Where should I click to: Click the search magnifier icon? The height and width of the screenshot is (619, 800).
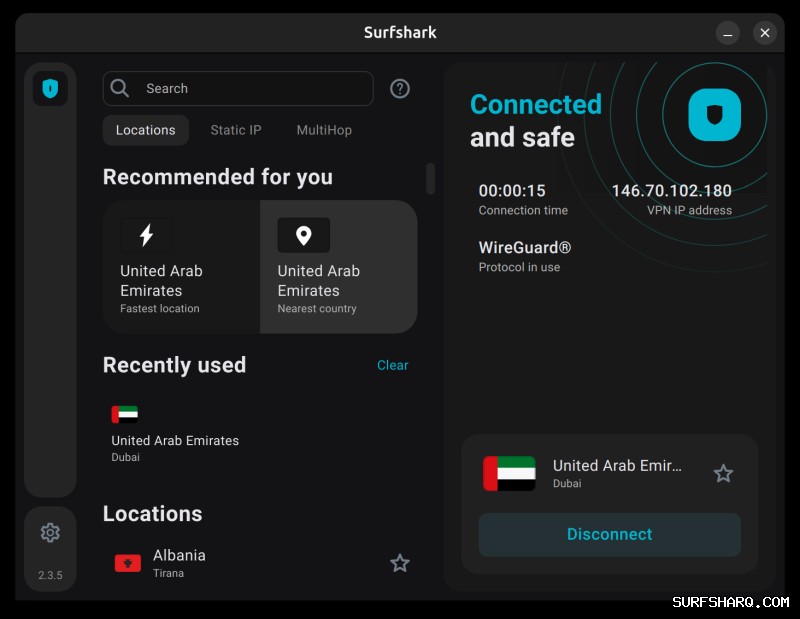[x=119, y=88]
